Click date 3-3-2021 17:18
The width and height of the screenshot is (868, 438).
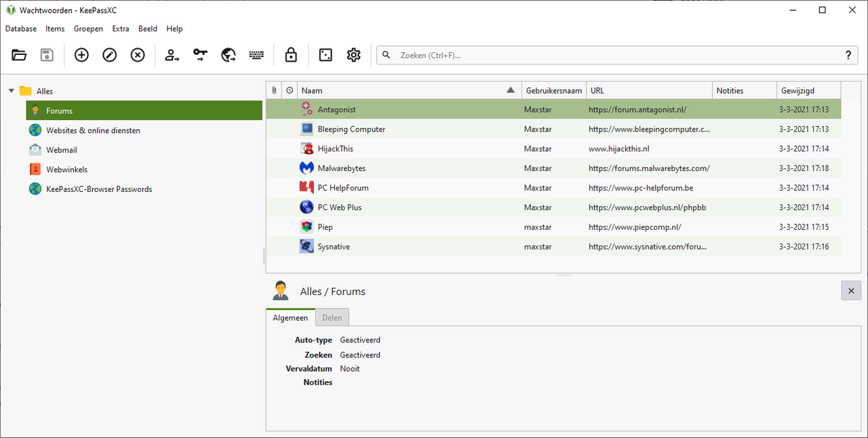click(804, 168)
